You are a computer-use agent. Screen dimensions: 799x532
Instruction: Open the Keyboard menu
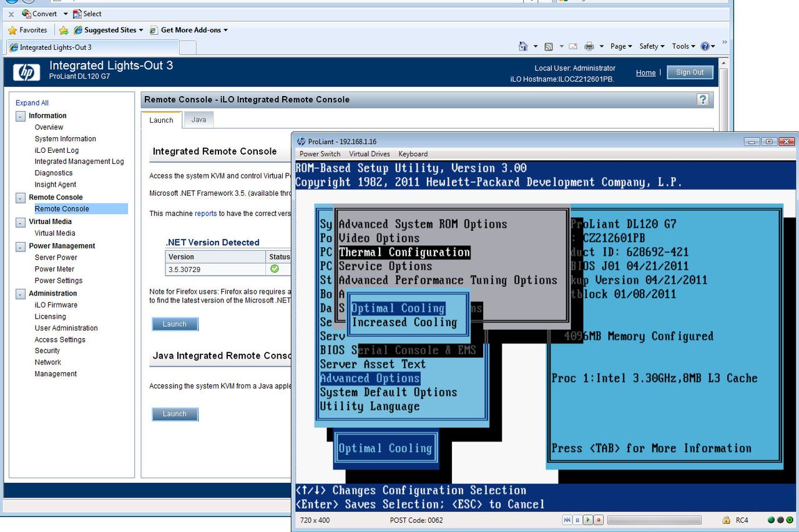(x=413, y=154)
